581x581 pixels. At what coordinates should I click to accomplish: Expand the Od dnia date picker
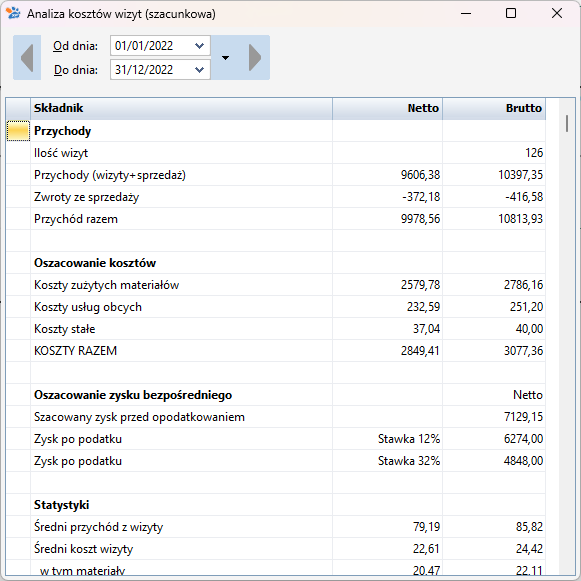(x=199, y=46)
